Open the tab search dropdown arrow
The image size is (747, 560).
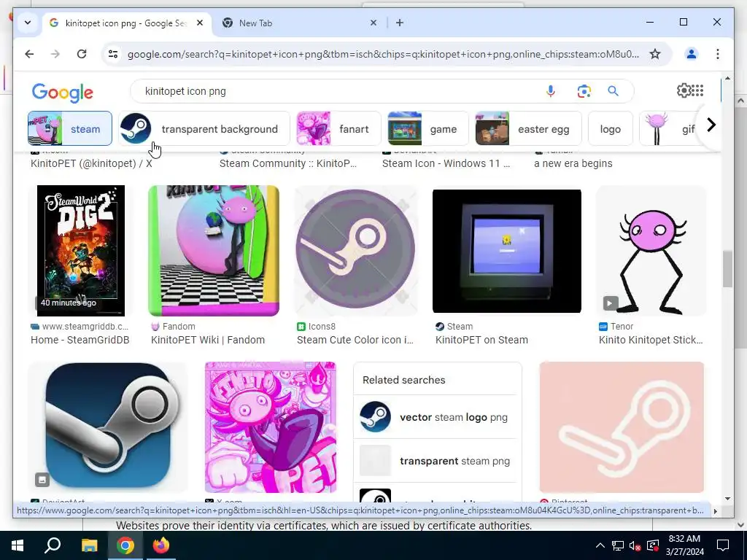(x=28, y=23)
